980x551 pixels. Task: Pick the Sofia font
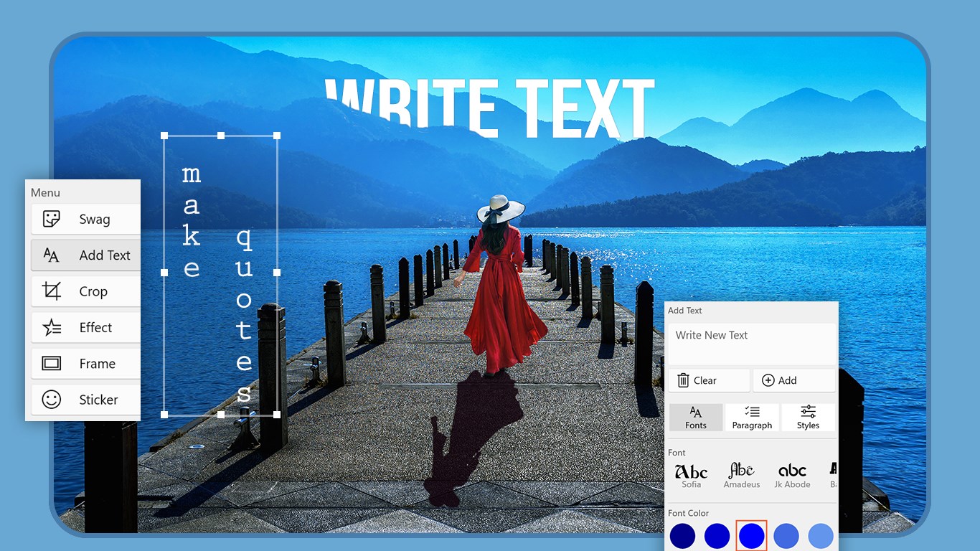pos(691,475)
